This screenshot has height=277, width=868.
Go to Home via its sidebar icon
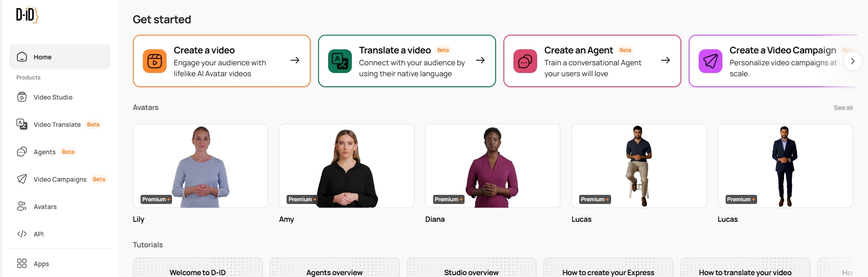click(22, 57)
